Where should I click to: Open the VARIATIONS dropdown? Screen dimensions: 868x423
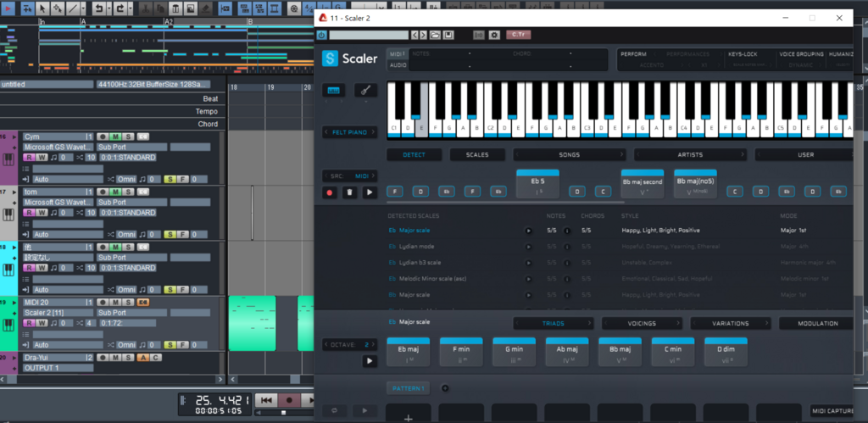(x=731, y=323)
